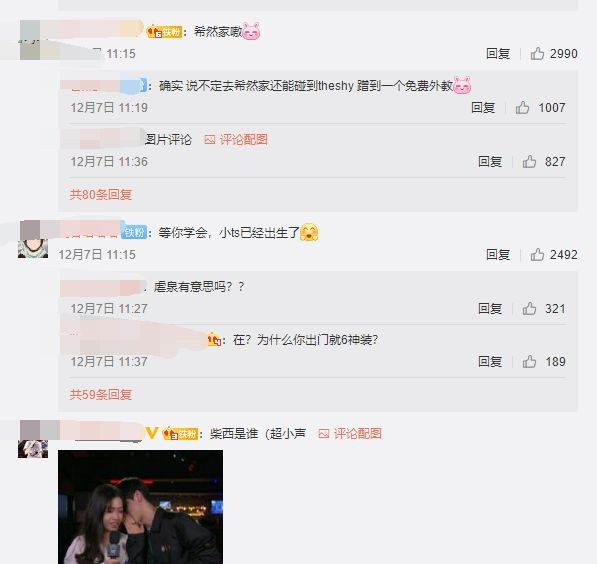The height and width of the screenshot is (564, 597).
Task: Expand 共59条回复 replies
Action: [101, 394]
